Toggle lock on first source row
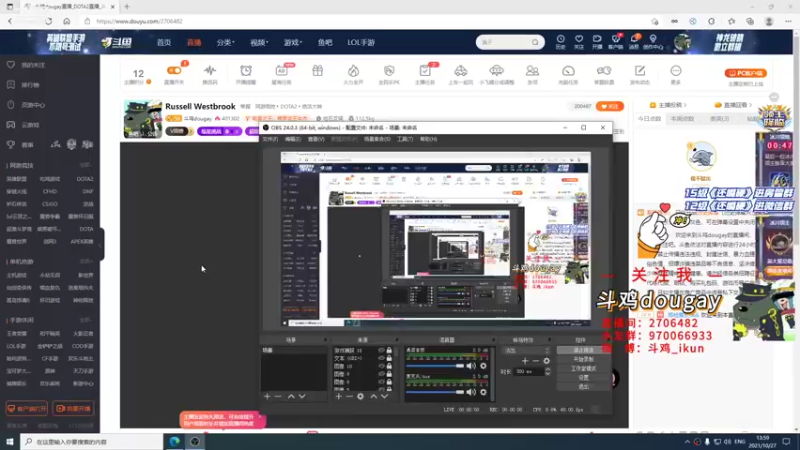This screenshot has height=450, width=800. pos(389,351)
